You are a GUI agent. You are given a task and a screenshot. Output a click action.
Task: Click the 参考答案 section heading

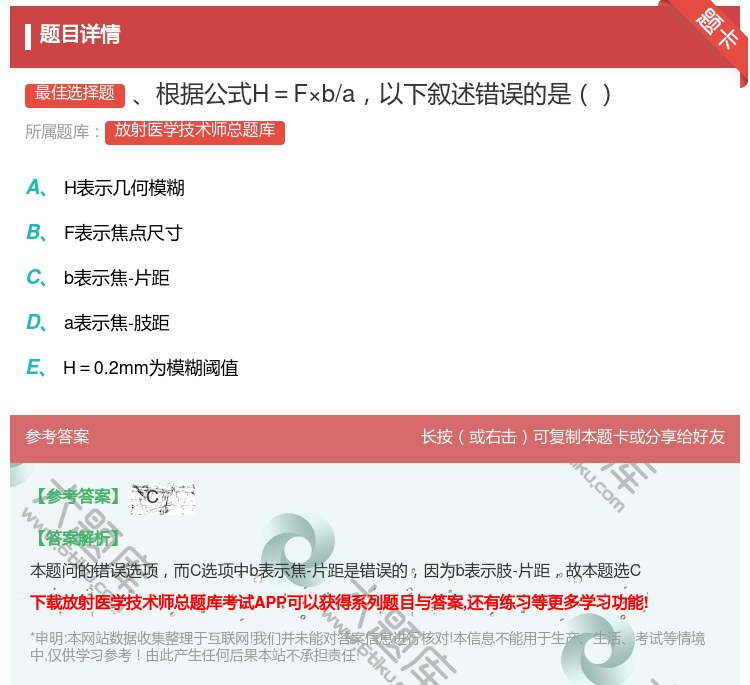pos(57,437)
